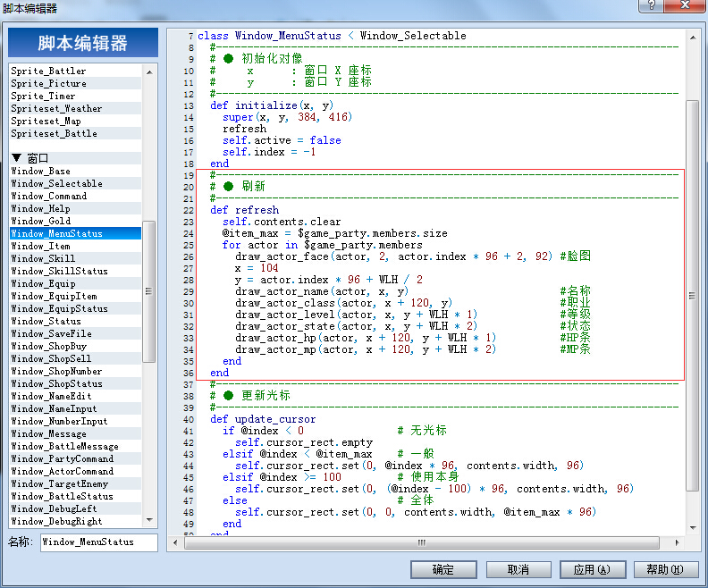Select the Window_BattleMessage script
The image size is (708, 588).
click(x=75, y=446)
